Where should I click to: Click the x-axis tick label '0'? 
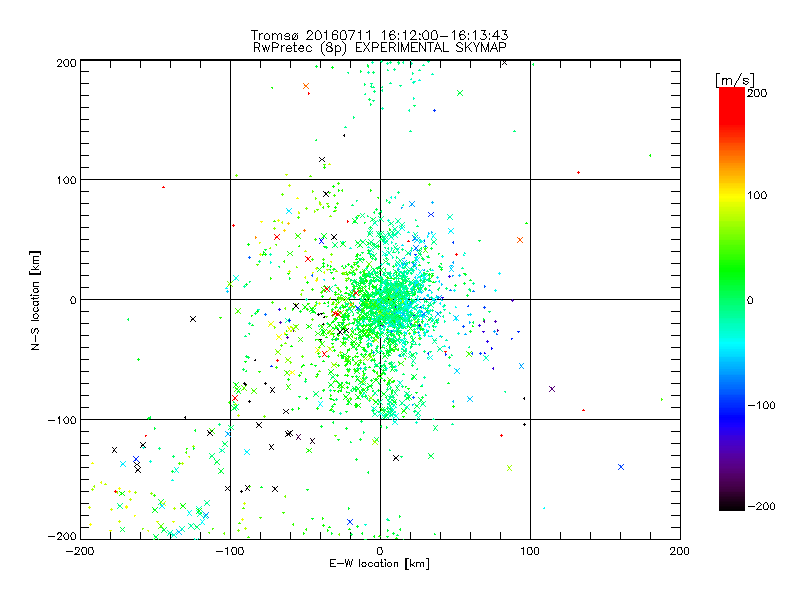coord(380,551)
